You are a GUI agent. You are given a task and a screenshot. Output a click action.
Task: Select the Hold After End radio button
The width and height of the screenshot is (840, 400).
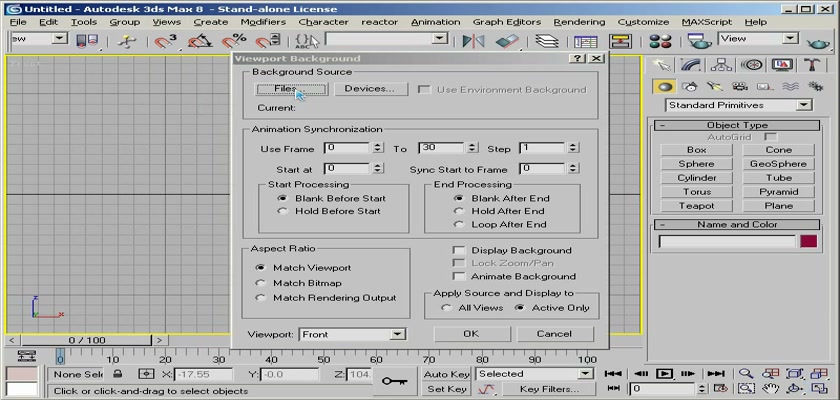tap(459, 211)
